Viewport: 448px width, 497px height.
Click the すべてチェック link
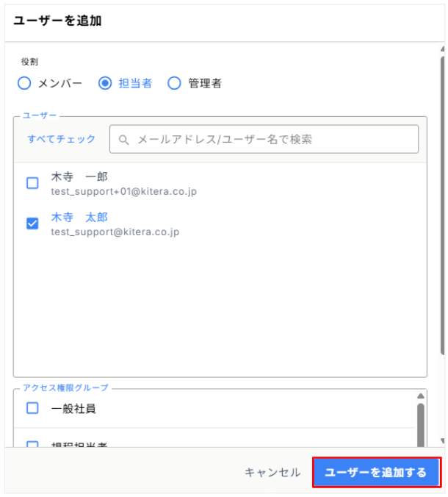pyautogui.click(x=62, y=139)
